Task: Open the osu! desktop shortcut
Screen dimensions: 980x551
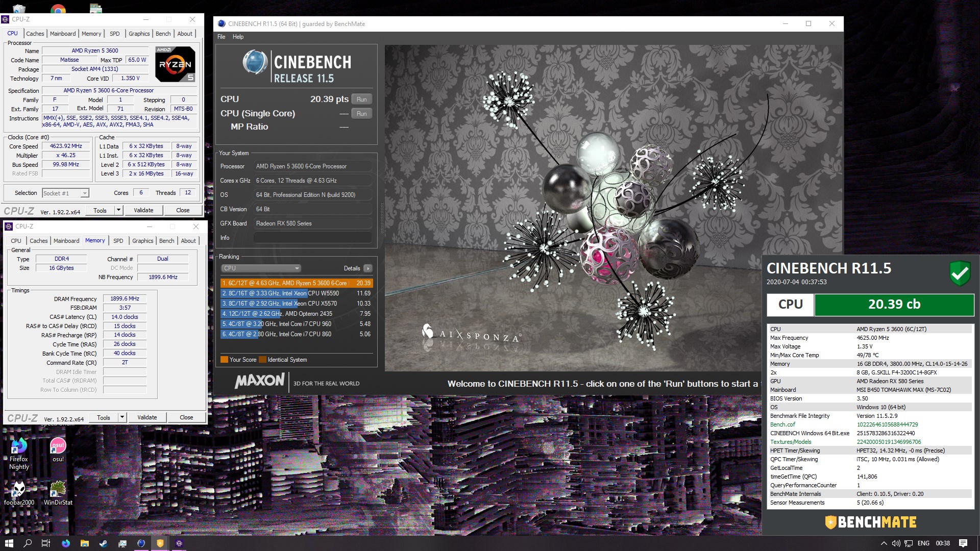Action: coord(58,450)
